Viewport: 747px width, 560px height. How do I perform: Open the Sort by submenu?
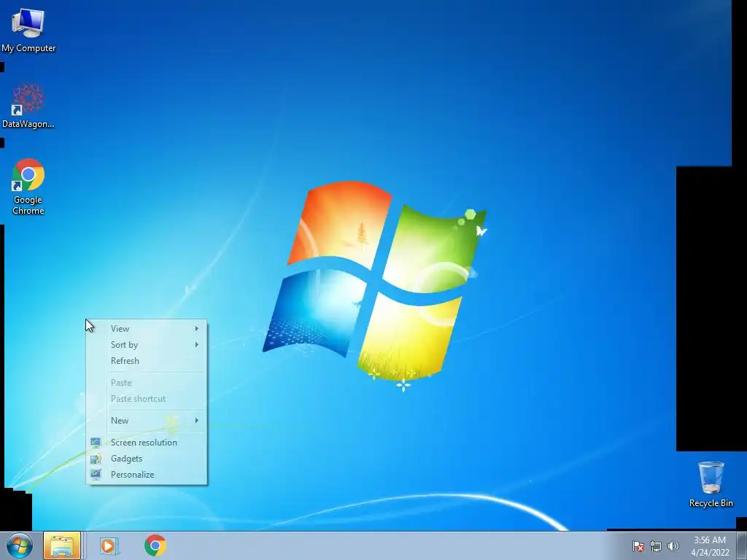pos(147,345)
